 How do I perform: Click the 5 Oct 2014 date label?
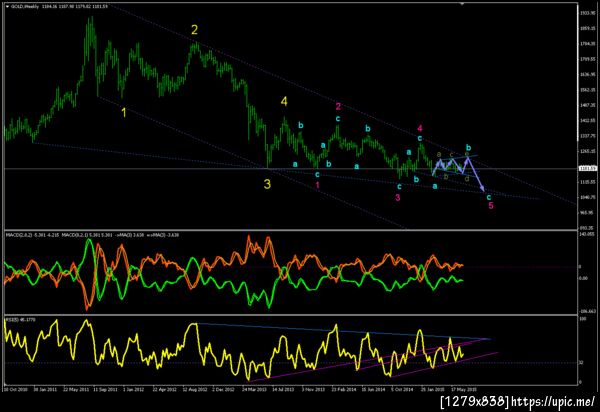coord(403,389)
